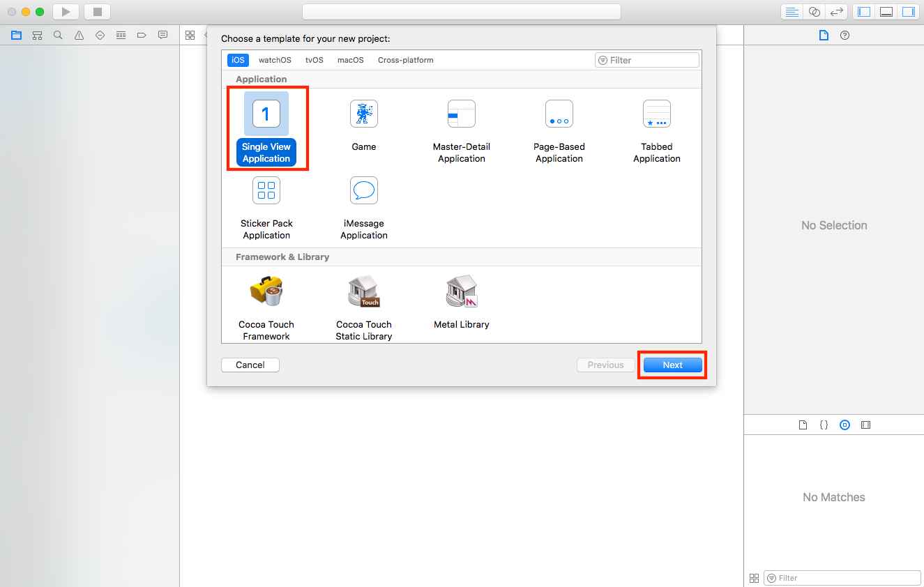Image resolution: width=924 pixels, height=587 pixels.
Task: Click the Cancel button
Action: (250, 365)
